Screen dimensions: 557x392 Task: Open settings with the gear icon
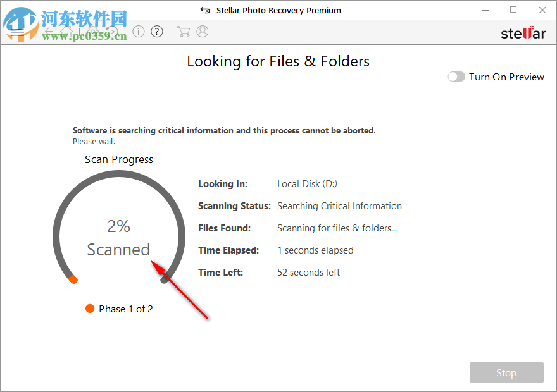point(92,31)
